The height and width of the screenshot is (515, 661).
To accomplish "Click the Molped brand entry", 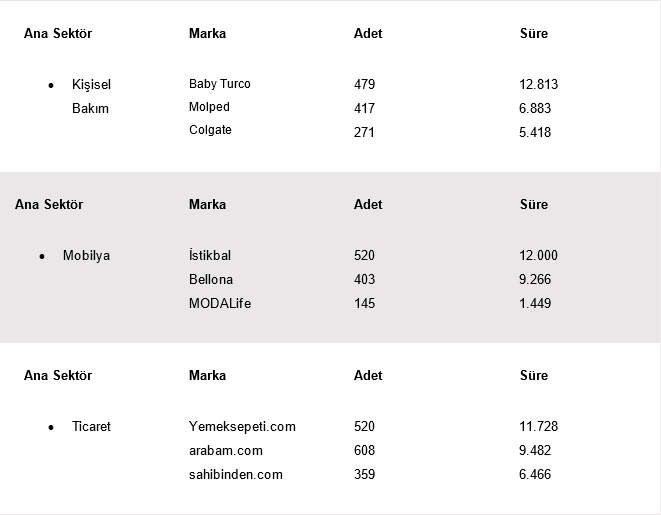I will [x=209, y=107].
